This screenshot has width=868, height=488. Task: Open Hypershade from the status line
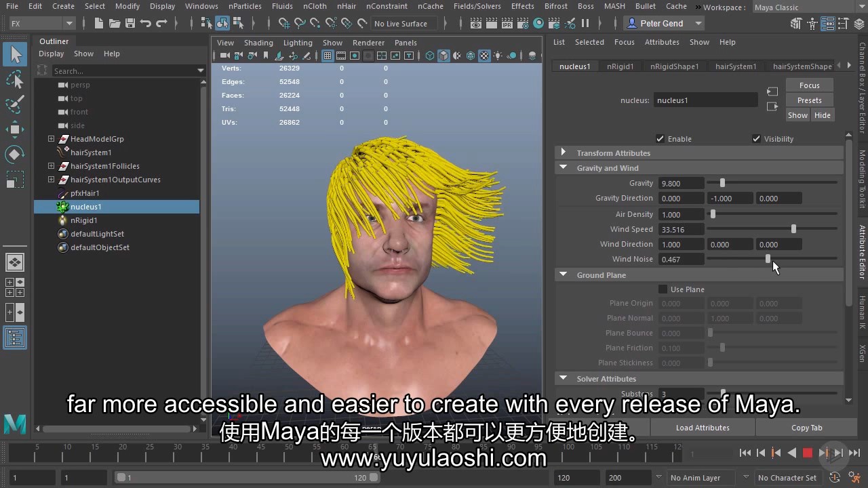point(538,23)
